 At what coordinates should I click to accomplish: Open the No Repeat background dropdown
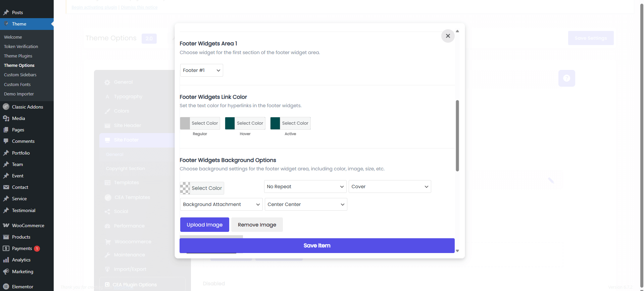tap(305, 186)
